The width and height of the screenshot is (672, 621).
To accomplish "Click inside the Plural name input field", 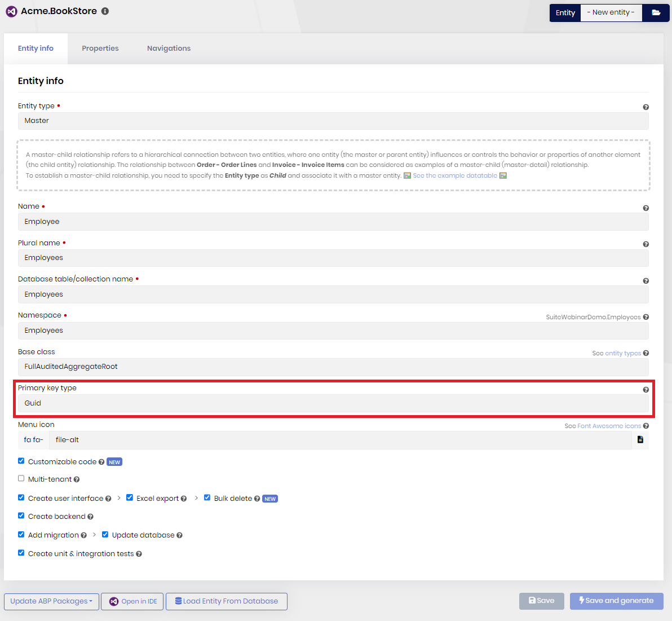I will (x=333, y=258).
